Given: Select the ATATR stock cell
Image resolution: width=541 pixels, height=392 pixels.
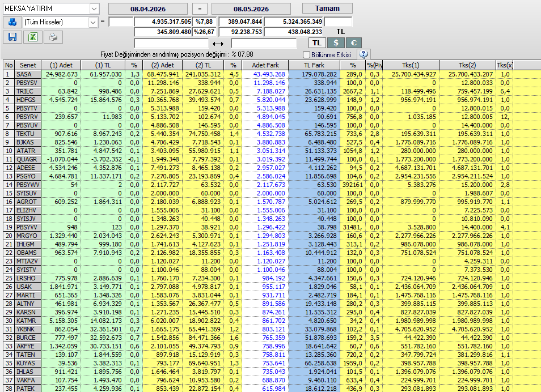Looking at the screenshot, I should click(28, 151).
